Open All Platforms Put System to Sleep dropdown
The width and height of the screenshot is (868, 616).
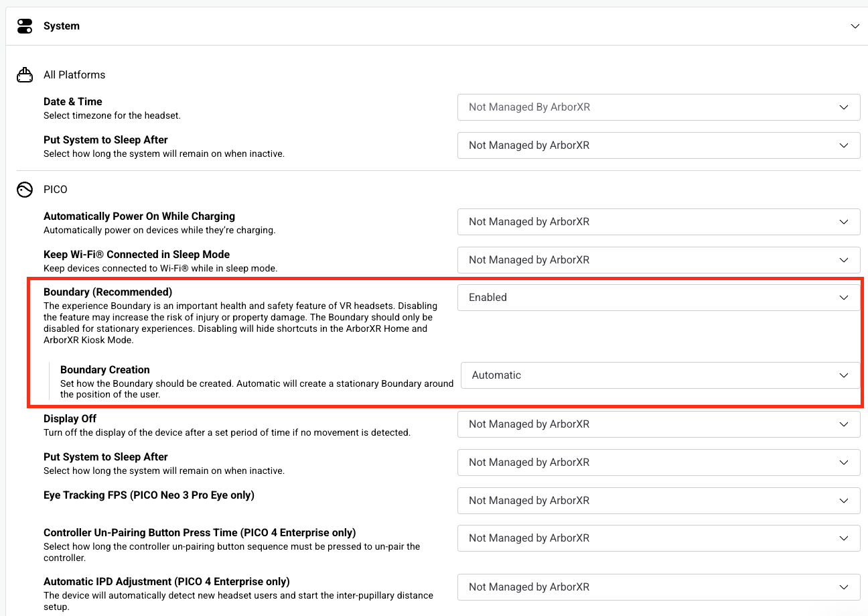(x=659, y=145)
